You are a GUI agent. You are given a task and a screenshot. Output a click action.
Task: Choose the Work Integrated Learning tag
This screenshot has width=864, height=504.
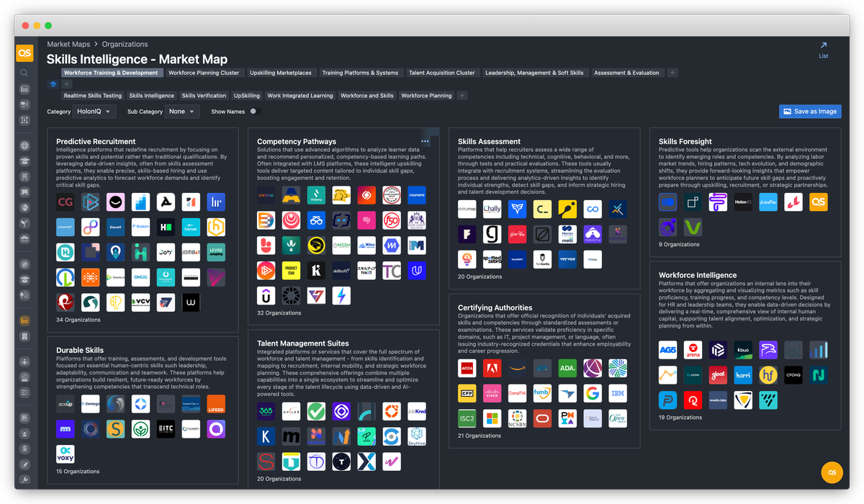click(x=300, y=96)
